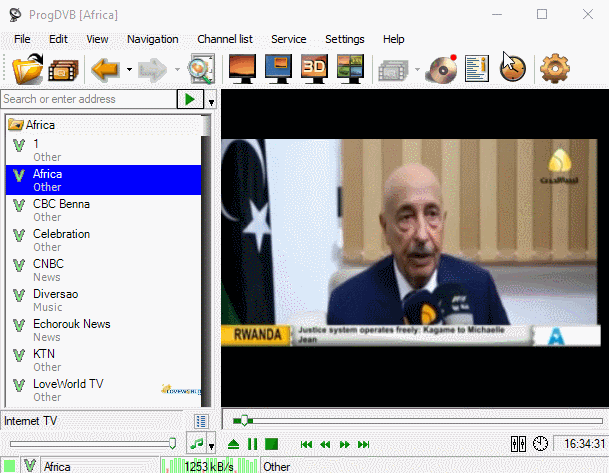Select the CNBC news channel
Viewport: 609px width, 473px height.
coord(104,270)
